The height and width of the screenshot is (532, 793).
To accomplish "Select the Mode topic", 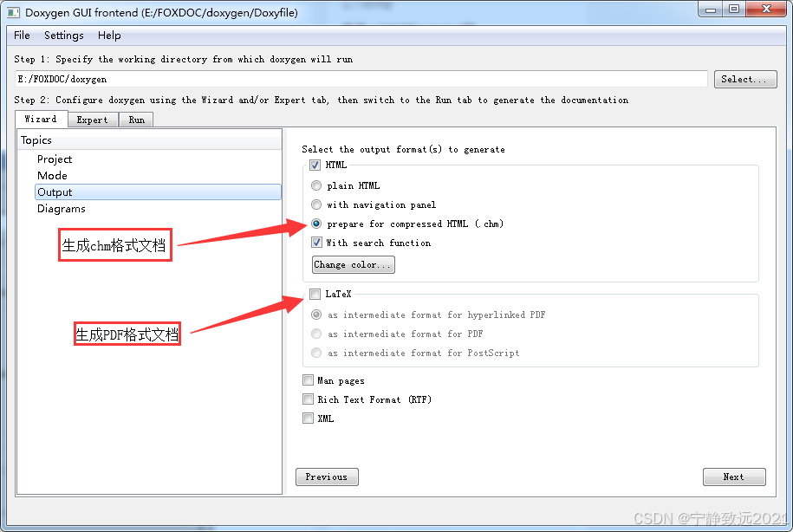I will 52,176.
